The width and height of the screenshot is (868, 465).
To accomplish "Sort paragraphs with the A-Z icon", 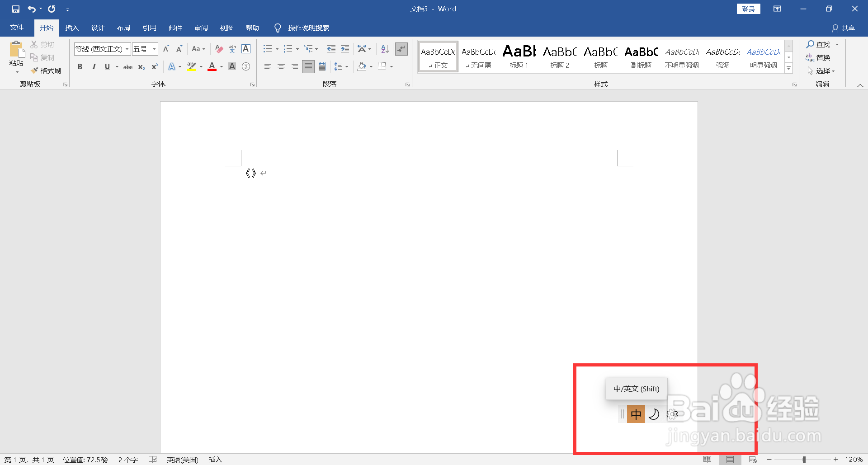I will click(385, 49).
